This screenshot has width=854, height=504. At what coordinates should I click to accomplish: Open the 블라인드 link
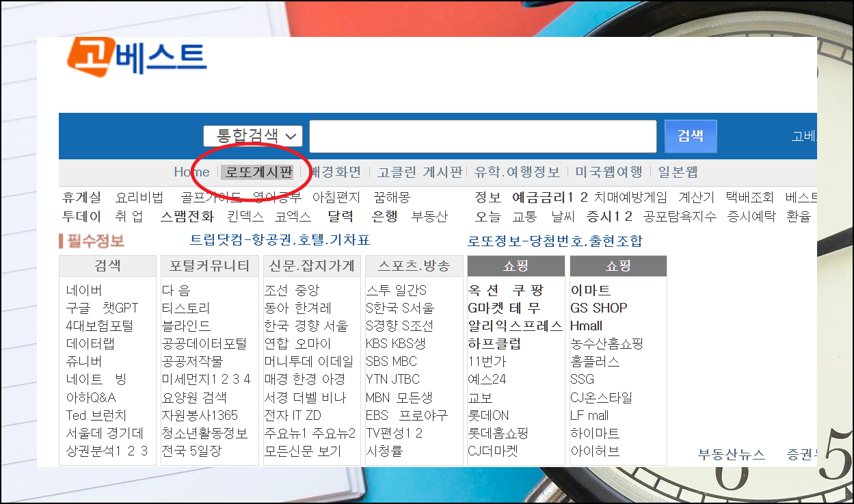pyautogui.click(x=186, y=326)
